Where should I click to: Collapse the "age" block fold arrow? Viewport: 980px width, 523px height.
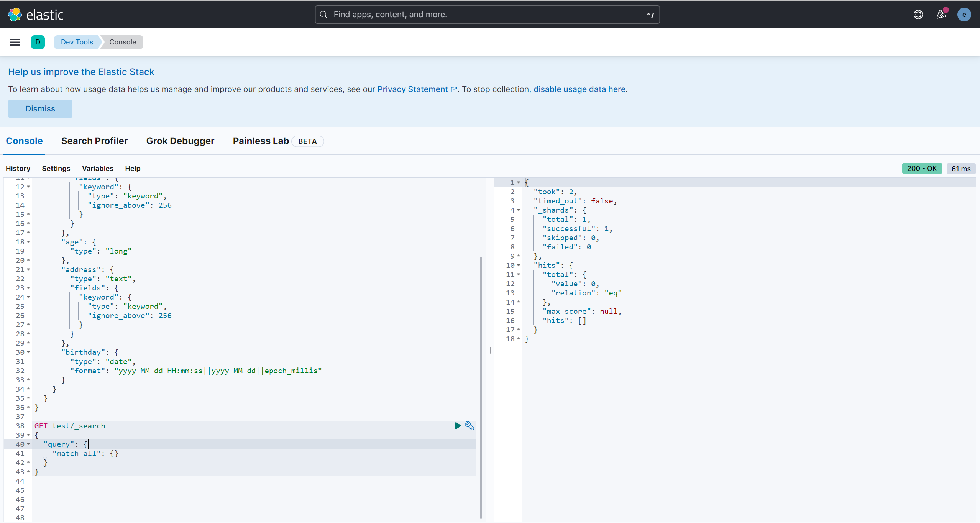pyautogui.click(x=28, y=242)
